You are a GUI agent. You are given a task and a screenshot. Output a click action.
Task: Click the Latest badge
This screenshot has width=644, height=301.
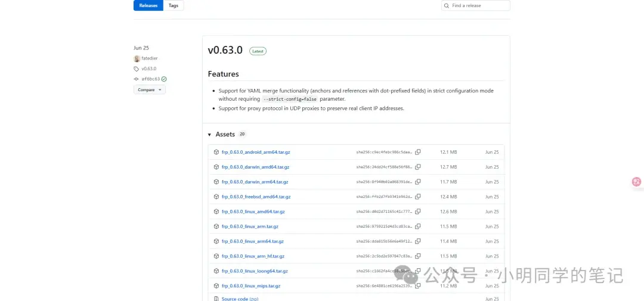[x=258, y=51]
